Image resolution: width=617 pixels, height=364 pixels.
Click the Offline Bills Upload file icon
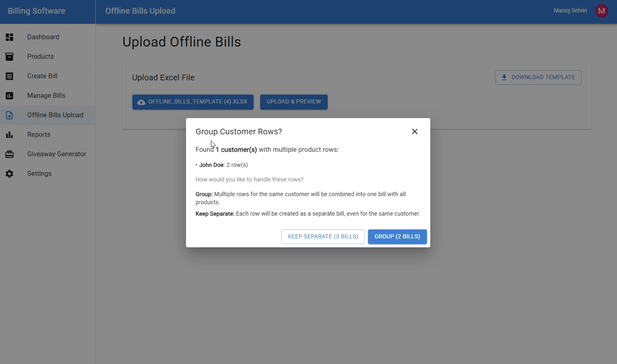coord(9,115)
